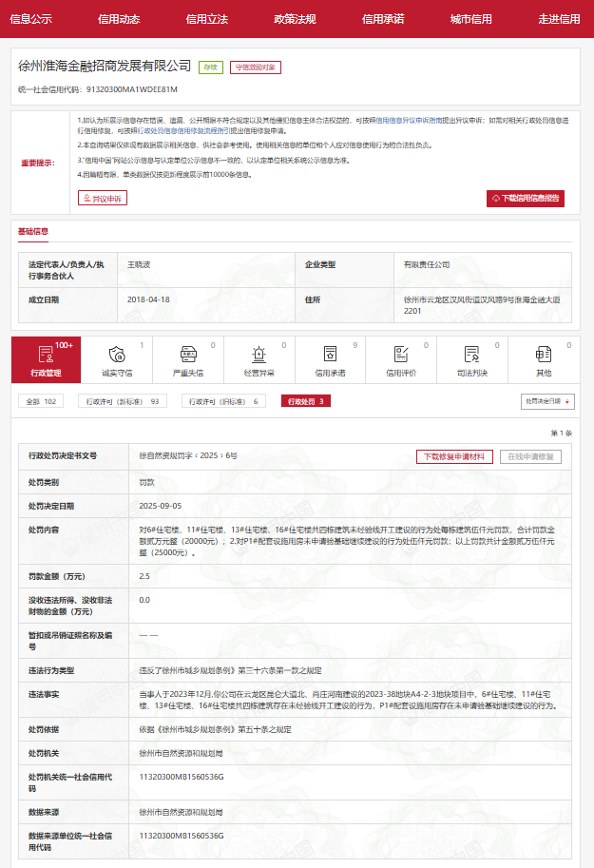Click fine amount value 2.5
Screen dimensions: 594x868
(x=144, y=576)
